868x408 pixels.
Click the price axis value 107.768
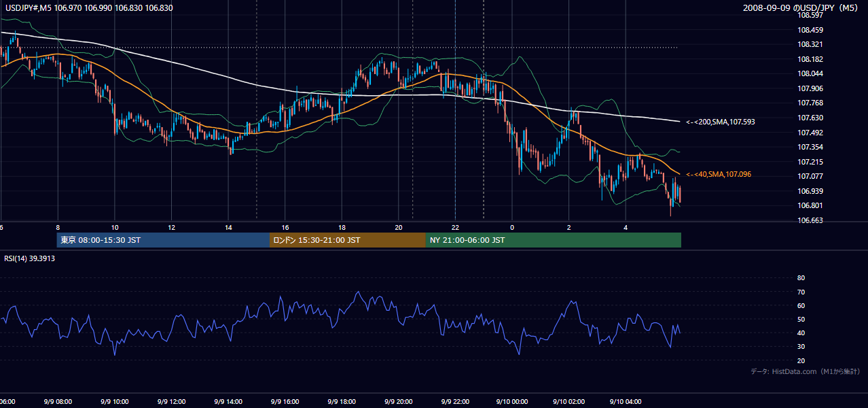[810, 103]
